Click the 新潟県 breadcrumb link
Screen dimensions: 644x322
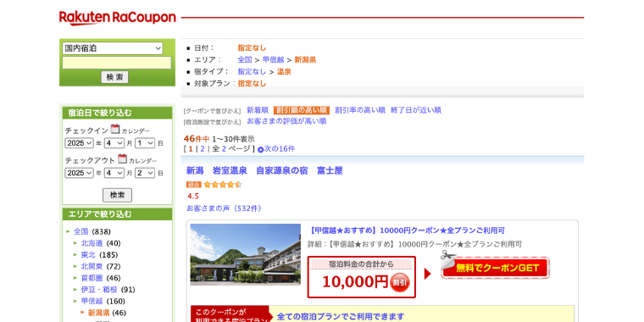click(x=305, y=60)
